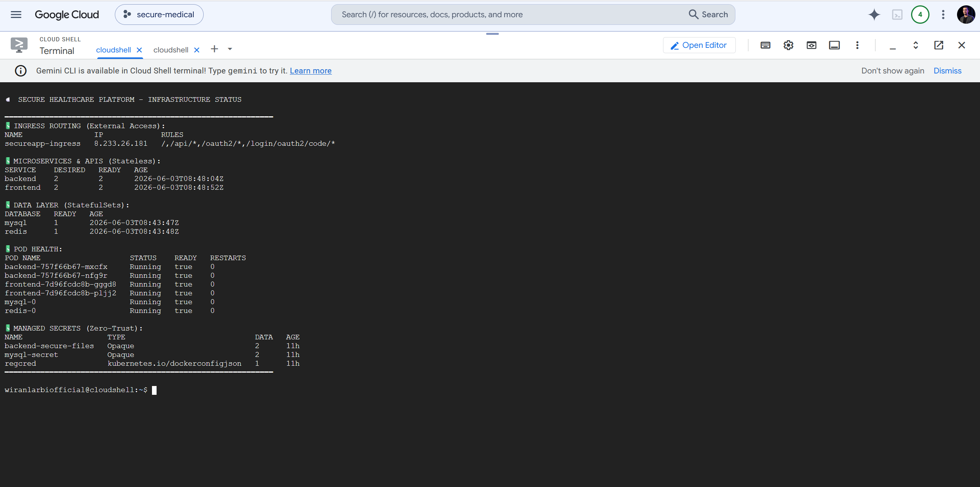Open terminal settings gear icon
The height and width of the screenshot is (487, 980).
(789, 45)
